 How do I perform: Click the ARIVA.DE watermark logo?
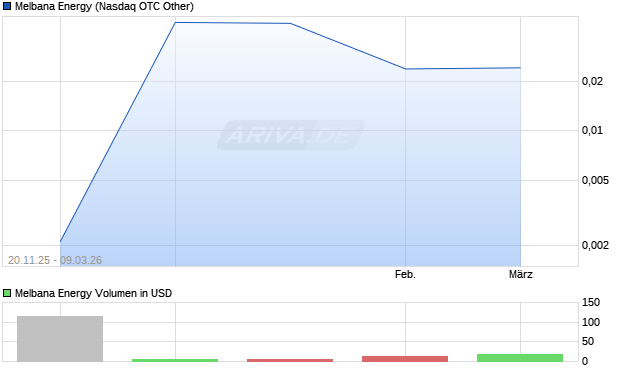pos(291,135)
